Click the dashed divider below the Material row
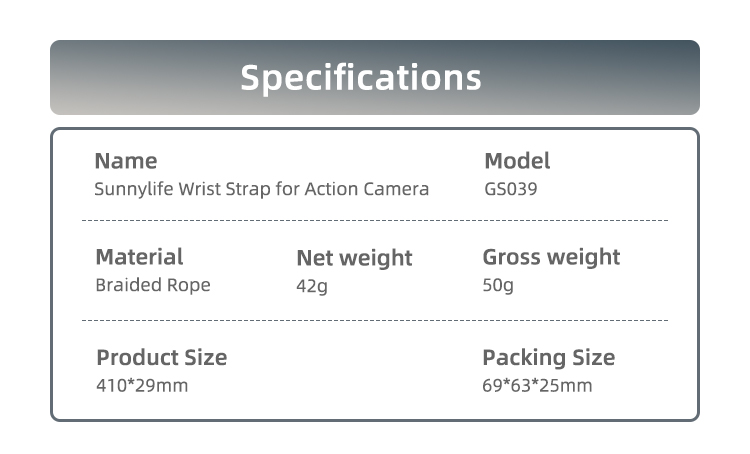The width and height of the screenshot is (750, 454). tap(374, 320)
